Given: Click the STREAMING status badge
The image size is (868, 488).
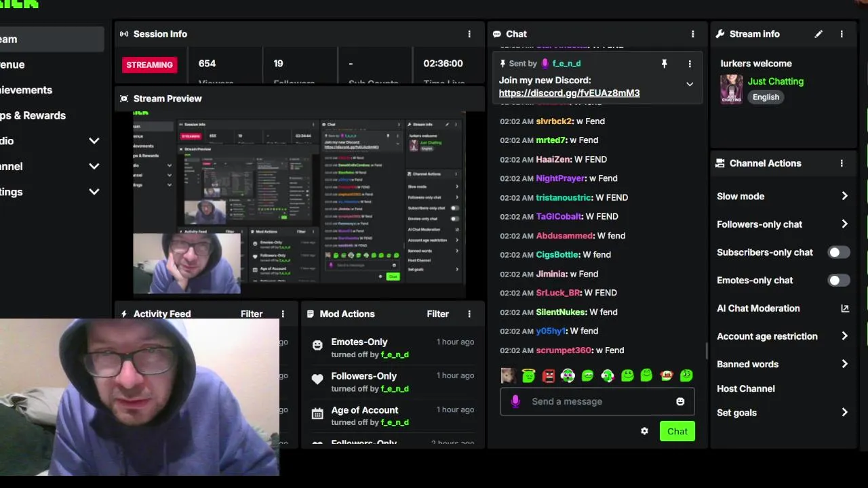Looking at the screenshot, I should (149, 64).
